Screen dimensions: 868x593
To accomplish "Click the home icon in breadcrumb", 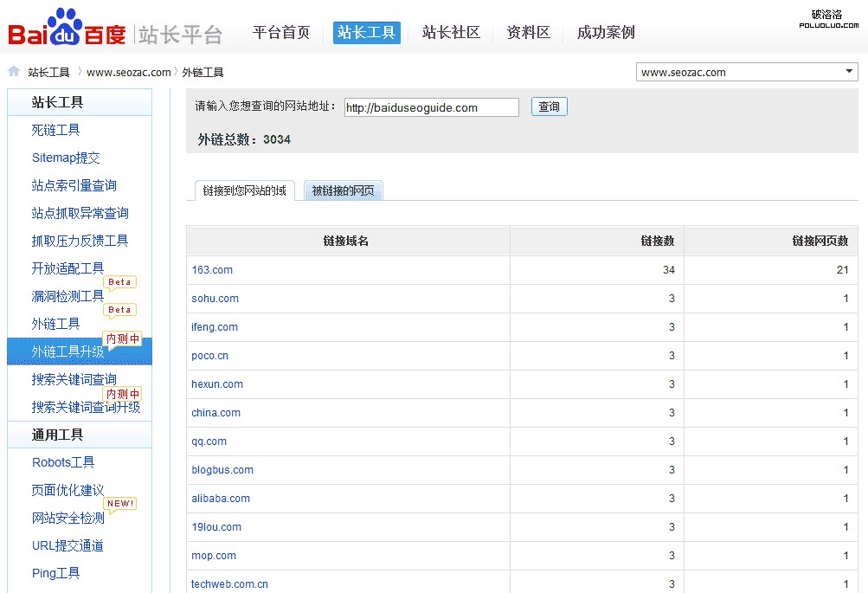I will tap(14, 72).
